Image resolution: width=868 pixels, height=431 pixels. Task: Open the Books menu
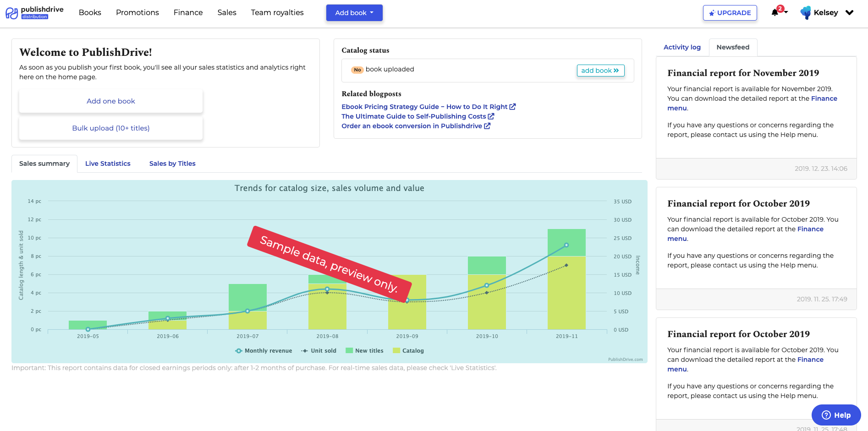[x=90, y=12]
